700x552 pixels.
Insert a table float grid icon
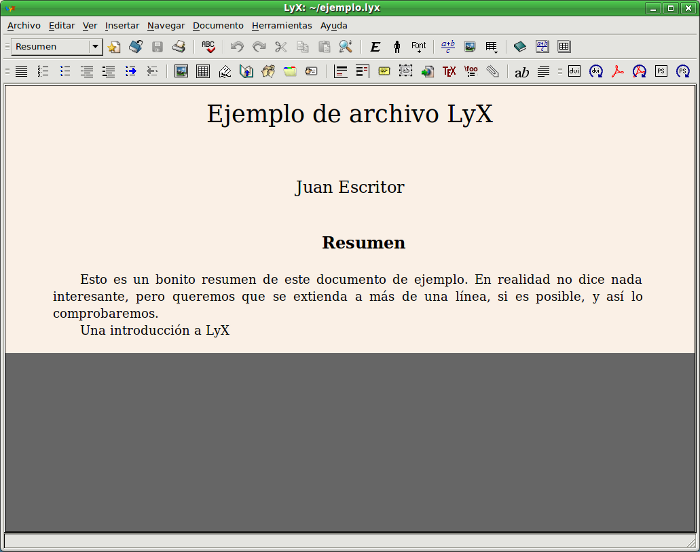pyautogui.click(x=203, y=71)
